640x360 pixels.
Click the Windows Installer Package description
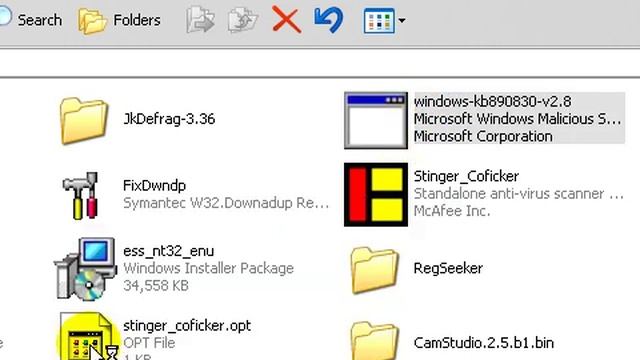pos(208,268)
